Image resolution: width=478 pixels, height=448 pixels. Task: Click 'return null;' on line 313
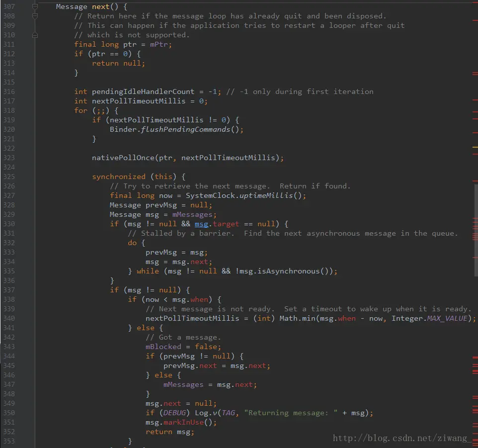[x=119, y=64]
